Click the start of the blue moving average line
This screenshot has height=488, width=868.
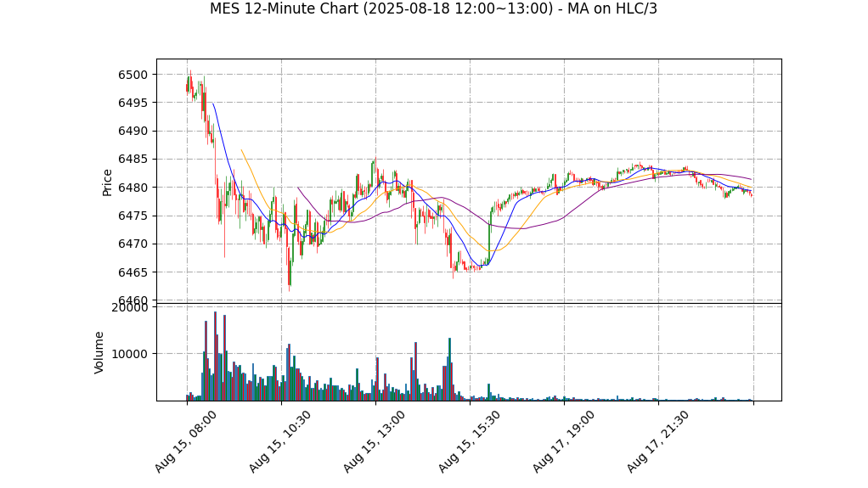213,104
